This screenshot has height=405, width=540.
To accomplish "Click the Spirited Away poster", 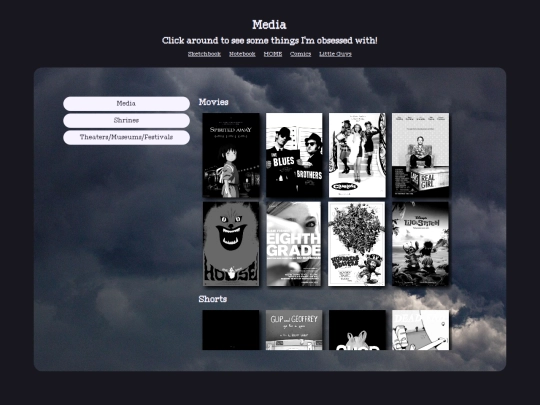I will [231, 155].
